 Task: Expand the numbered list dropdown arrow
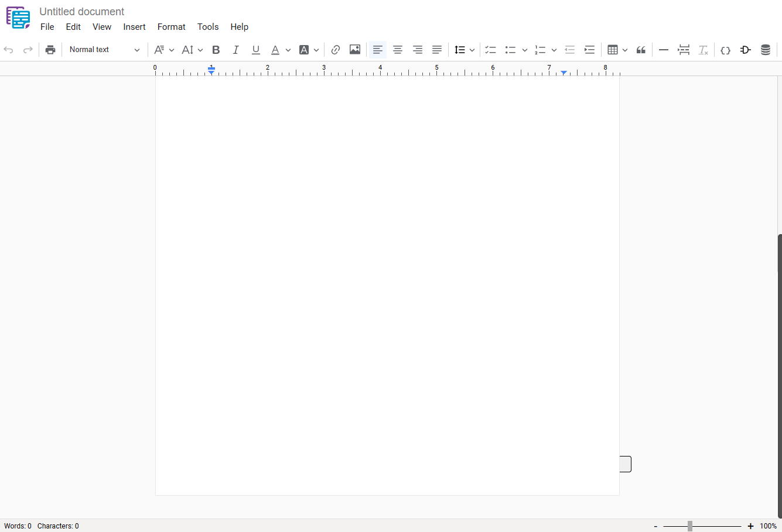point(554,50)
